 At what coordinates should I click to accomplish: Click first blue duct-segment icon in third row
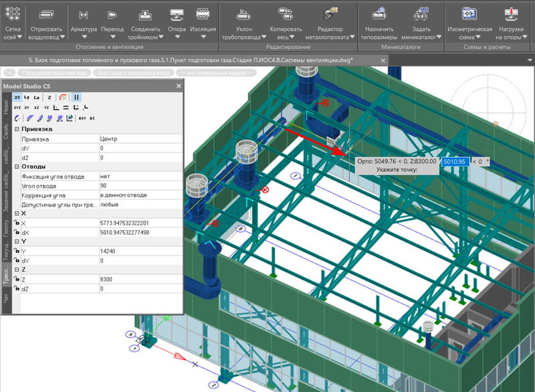30,118
